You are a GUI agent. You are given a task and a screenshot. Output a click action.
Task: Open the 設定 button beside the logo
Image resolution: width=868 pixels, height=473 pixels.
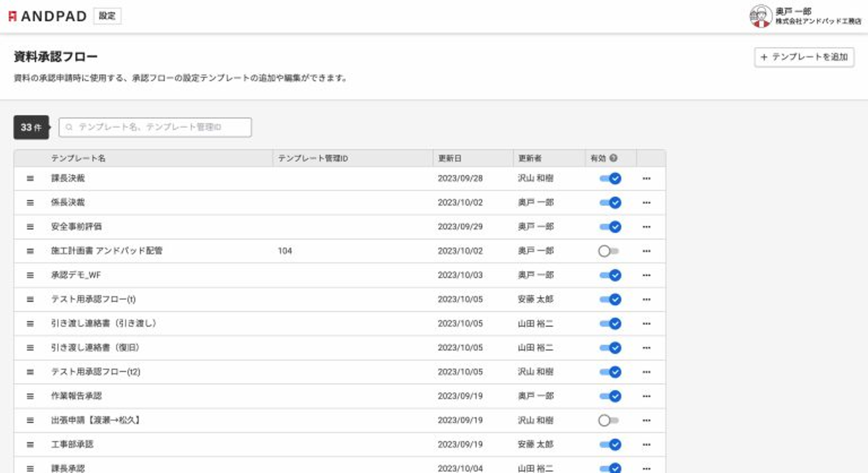pos(107,16)
